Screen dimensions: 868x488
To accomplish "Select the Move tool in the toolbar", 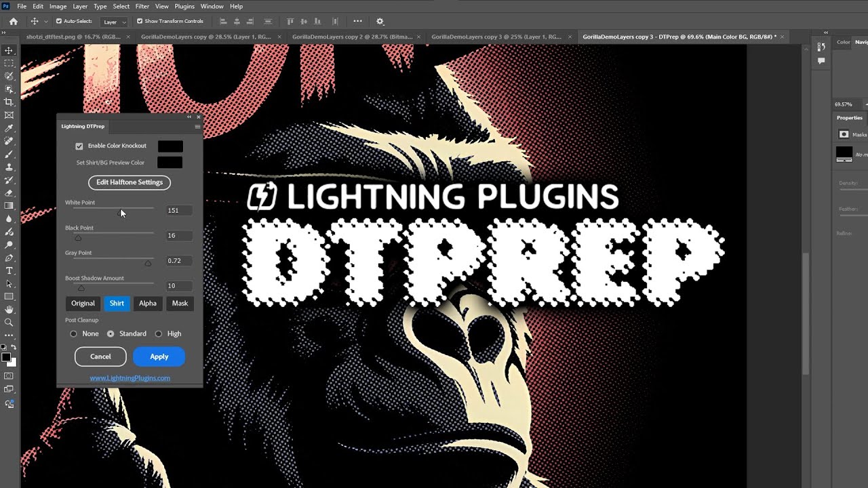I will pyautogui.click(x=9, y=51).
